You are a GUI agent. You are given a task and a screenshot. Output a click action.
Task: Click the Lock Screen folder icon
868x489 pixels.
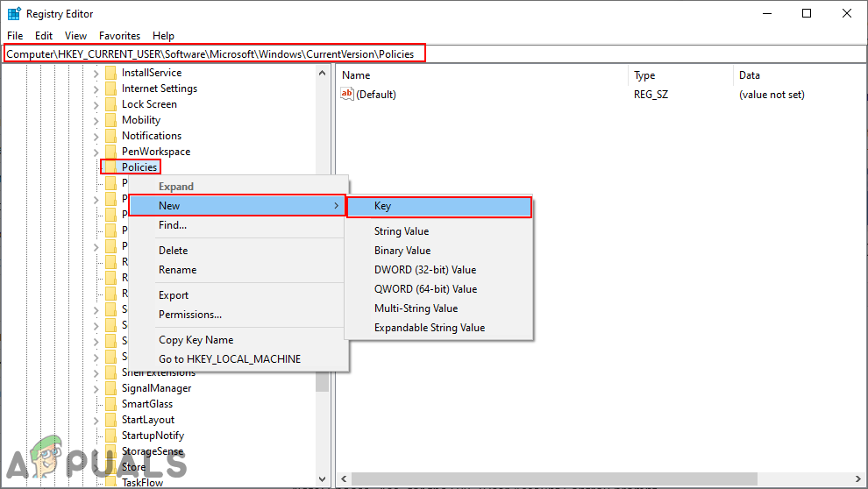[110, 104]
